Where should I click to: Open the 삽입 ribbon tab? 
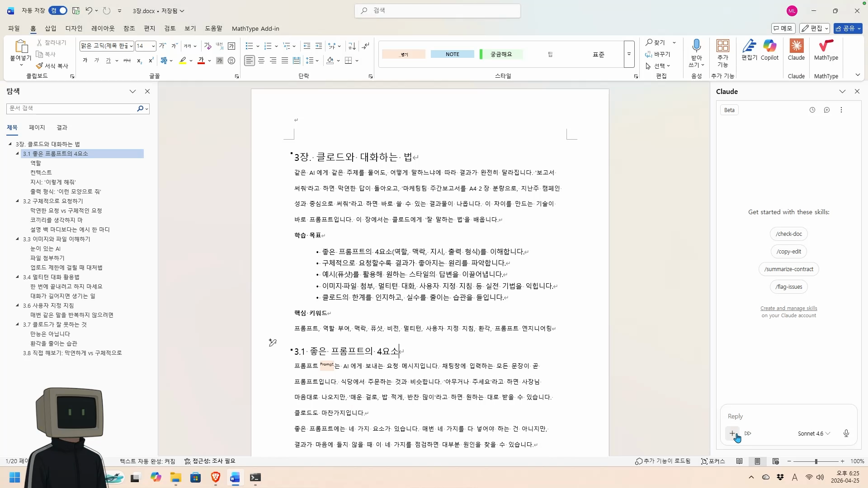[x=51, y=28]
